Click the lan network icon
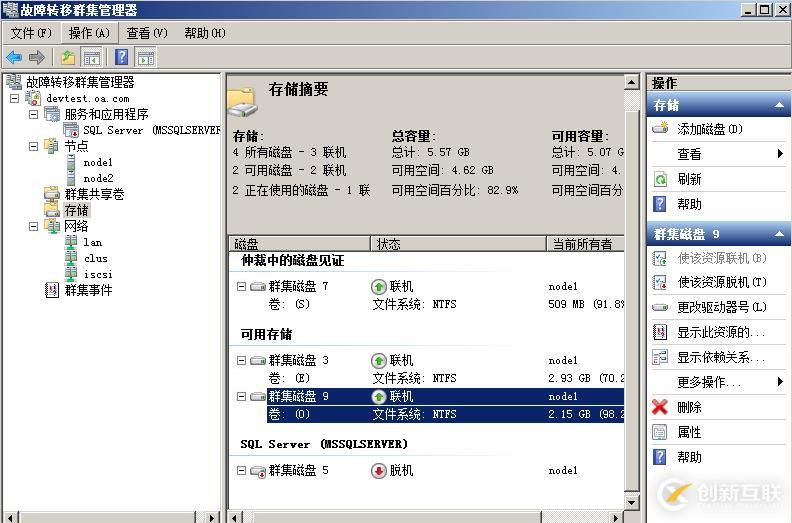Image resolution: width=792 pixels, height=523 pixels. click(71, 243)
